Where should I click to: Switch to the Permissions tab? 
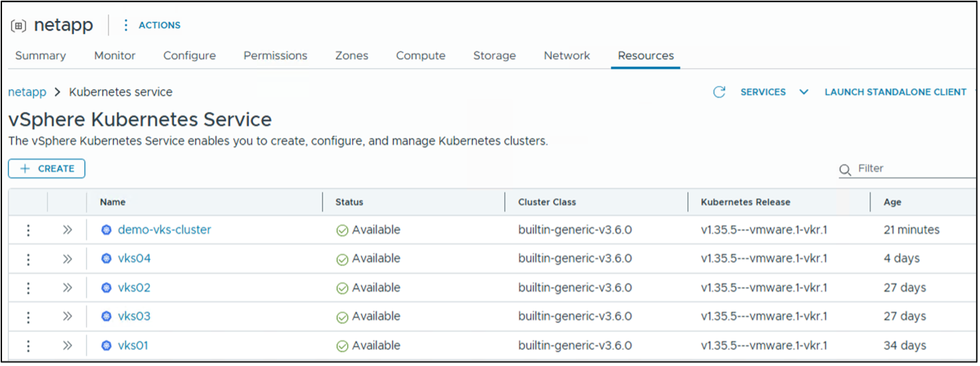[x=275, y=56]
